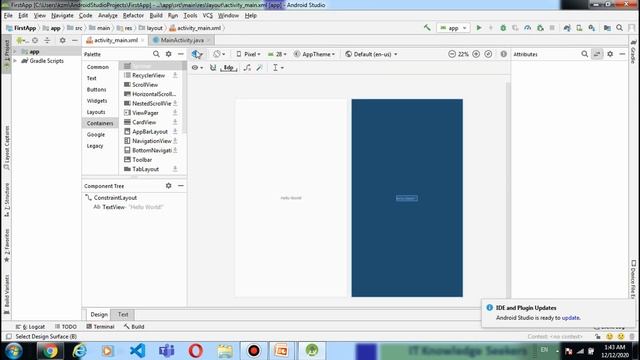This screenshot has width=640, height=360.
Task: Open Select Design Surface dropdown
Action: [197, 54]
